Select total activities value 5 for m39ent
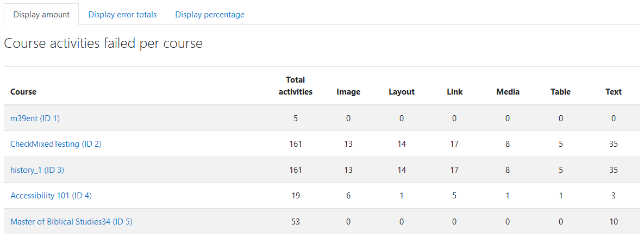Screen dimensions: 644x237 click(x=296, y=118)
